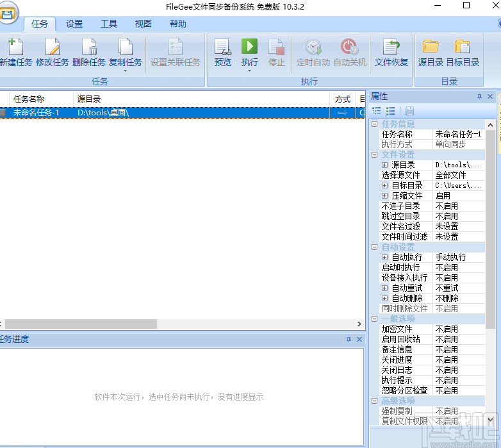
Task: Click the 选择源文件 value 全部文件
Action: [459, 175]
